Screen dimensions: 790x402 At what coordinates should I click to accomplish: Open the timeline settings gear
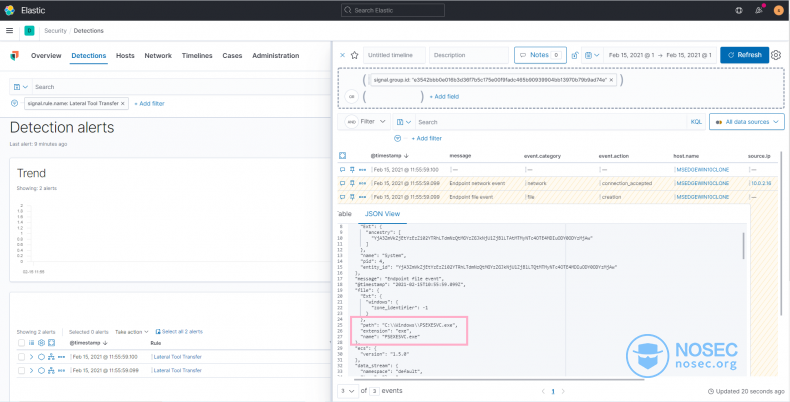[776, 55]
